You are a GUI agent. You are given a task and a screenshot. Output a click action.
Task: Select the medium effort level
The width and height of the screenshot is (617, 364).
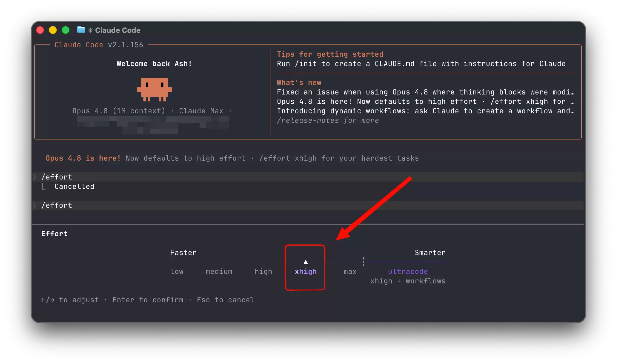(219, 271)
